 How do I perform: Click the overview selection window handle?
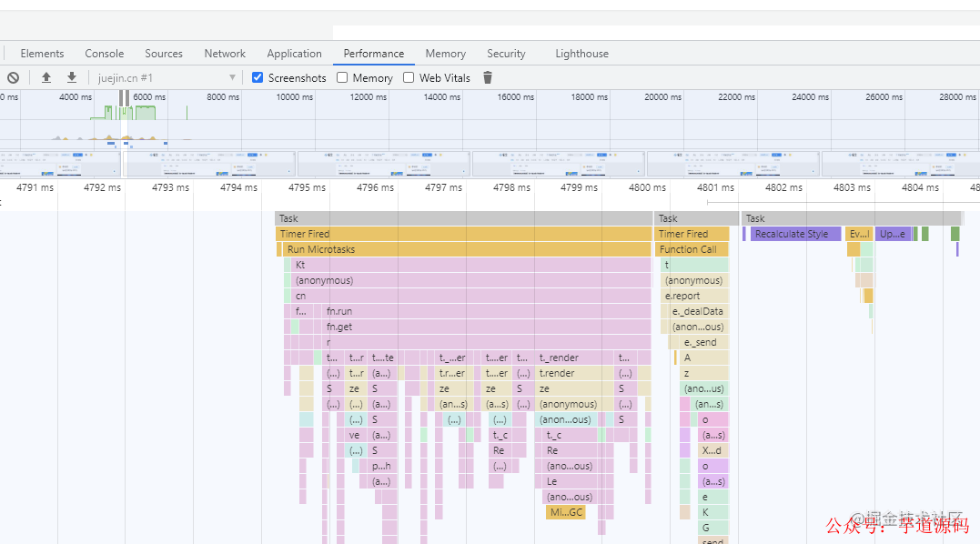(125, 98)
